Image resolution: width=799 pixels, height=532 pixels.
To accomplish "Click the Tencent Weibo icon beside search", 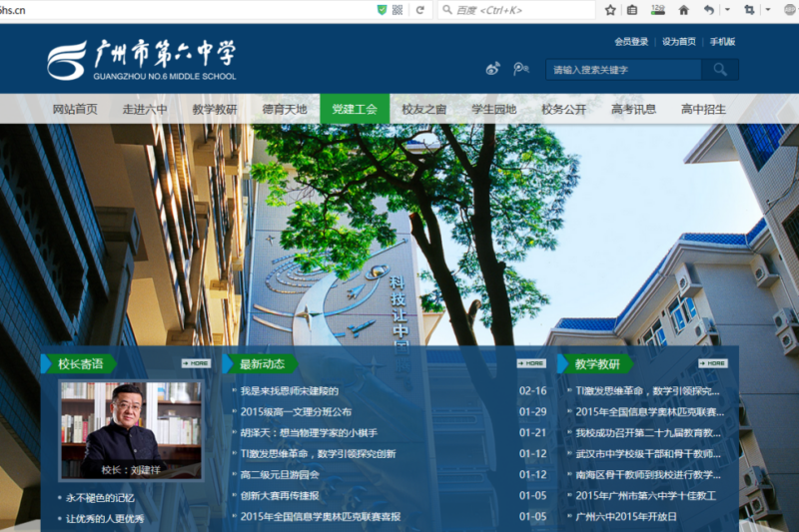I will 520,69.
